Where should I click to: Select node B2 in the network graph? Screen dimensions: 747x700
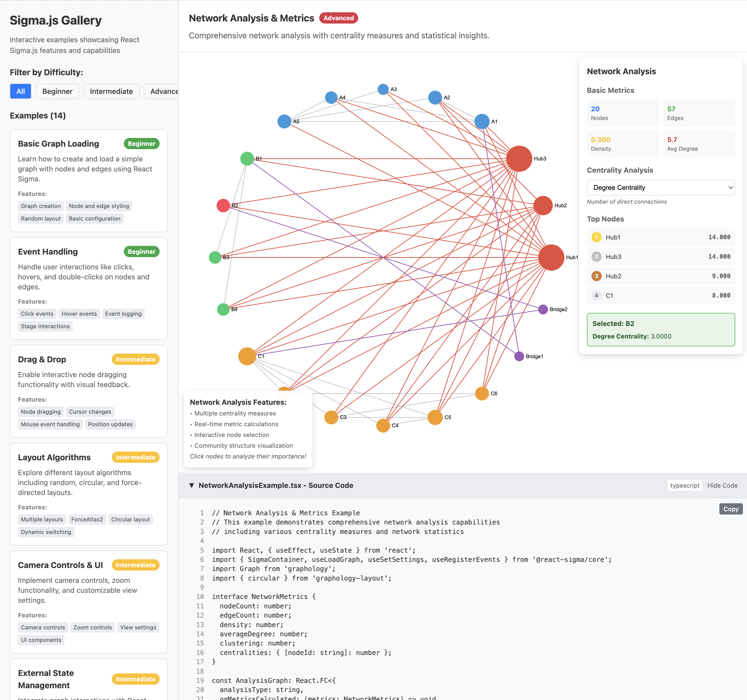pyautogui.click(x=223, y=205)
